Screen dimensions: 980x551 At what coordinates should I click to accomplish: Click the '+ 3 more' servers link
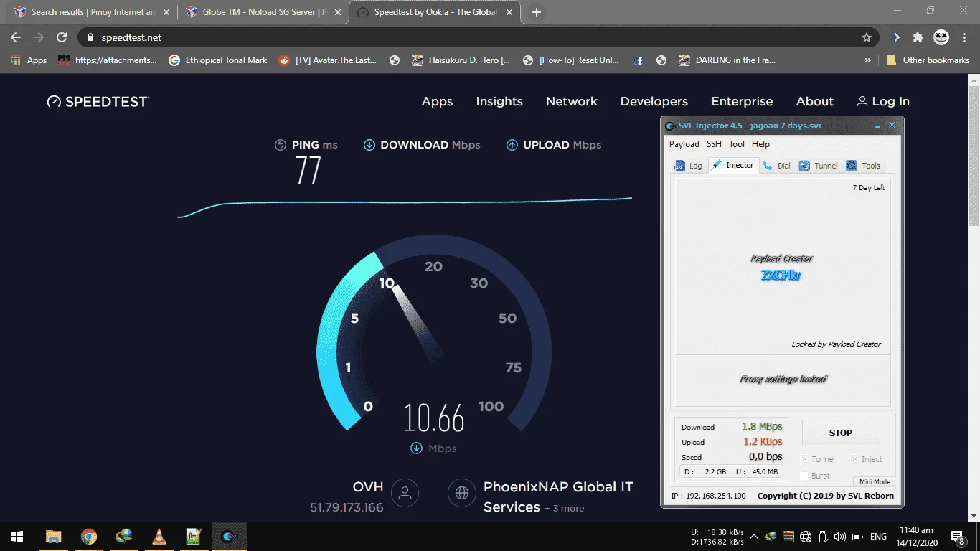point(564,508)
